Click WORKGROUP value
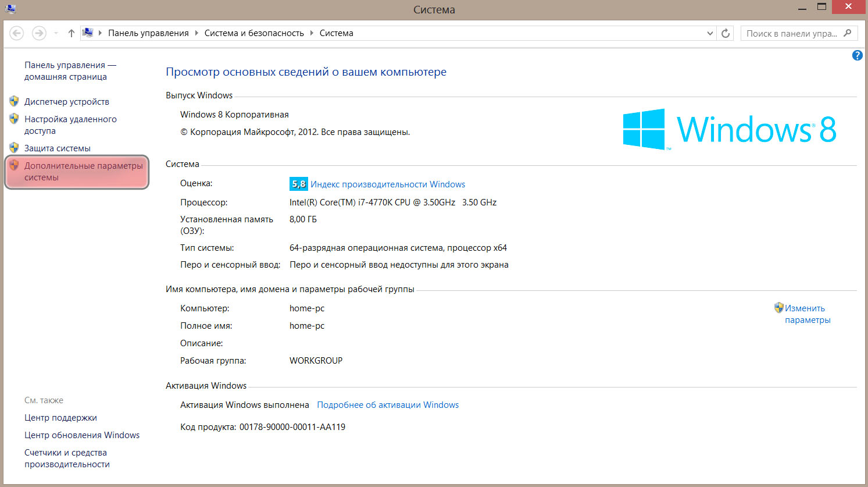 coord(316,361)
